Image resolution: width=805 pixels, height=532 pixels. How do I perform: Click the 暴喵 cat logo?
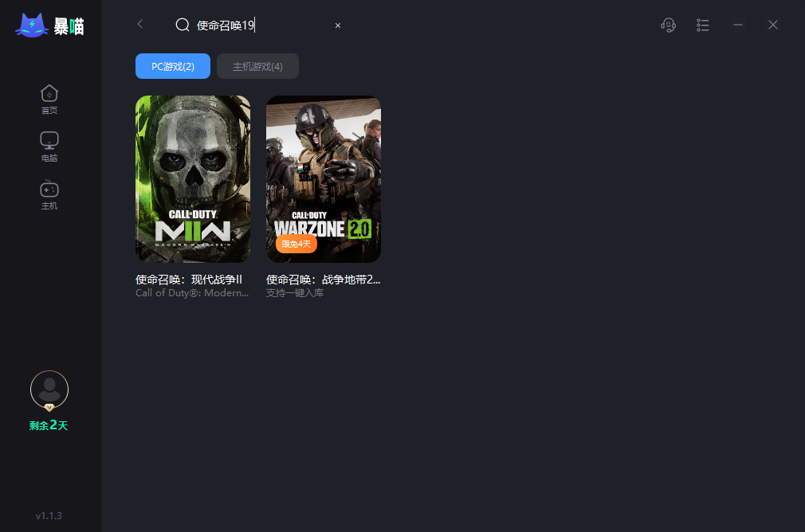point(49,25)
